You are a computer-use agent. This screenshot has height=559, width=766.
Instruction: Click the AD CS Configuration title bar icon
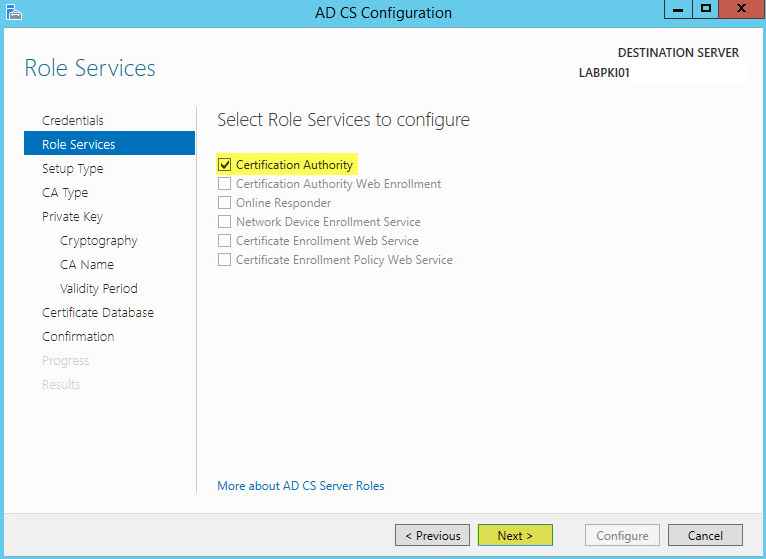click(14, 12)
